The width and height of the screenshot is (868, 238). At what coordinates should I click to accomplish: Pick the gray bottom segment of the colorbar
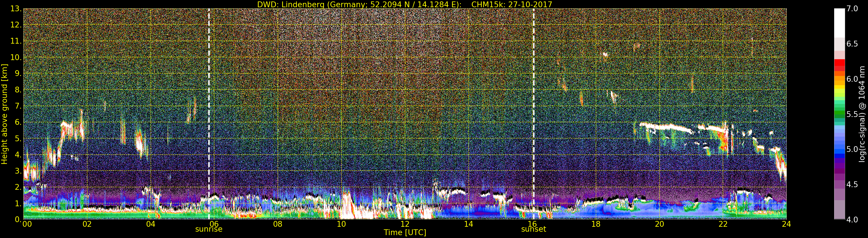pyautogui.click(x=839, y=209)
